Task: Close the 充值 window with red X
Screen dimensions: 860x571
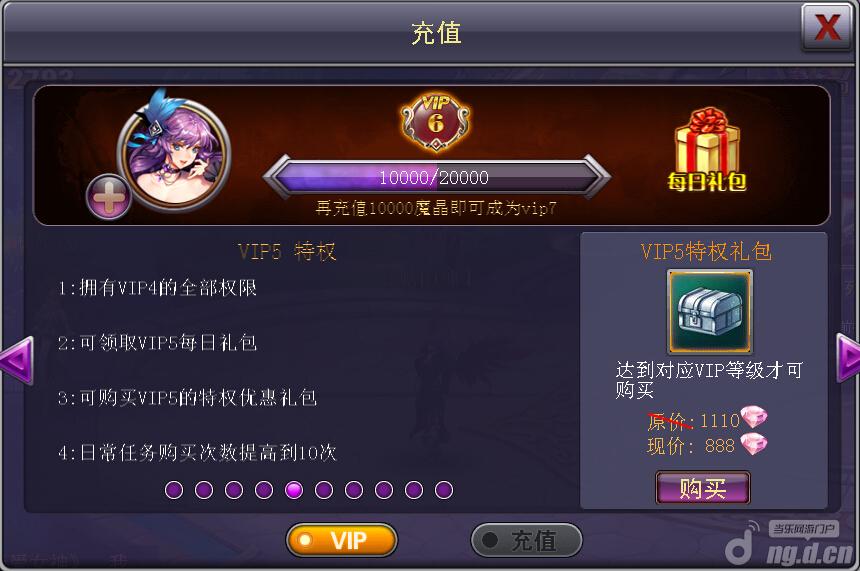Action: (827, 27)
